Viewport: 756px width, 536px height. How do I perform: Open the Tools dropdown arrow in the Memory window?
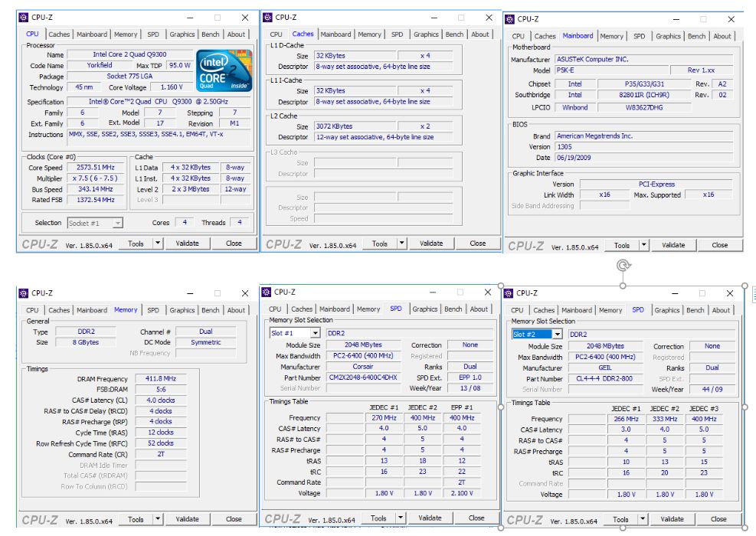[x=158, y=519]
